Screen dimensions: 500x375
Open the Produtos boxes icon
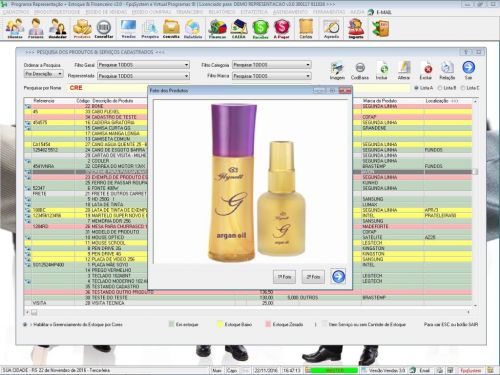click(x=82, y=29)
